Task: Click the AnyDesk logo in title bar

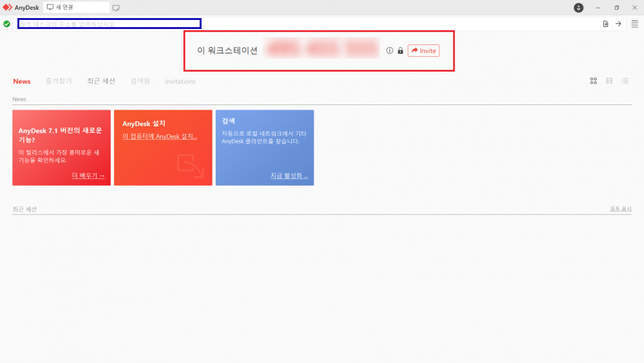Action: click(7, 7)
